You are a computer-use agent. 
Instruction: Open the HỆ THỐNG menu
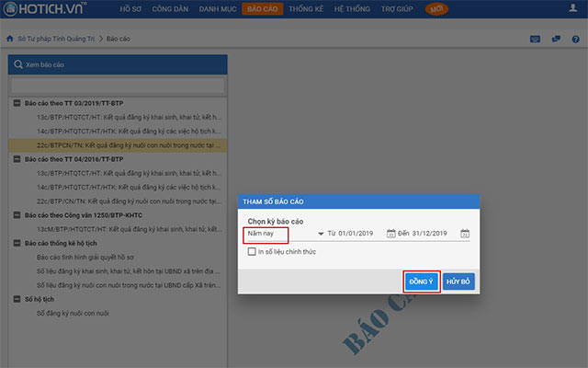tap(352, 9)
